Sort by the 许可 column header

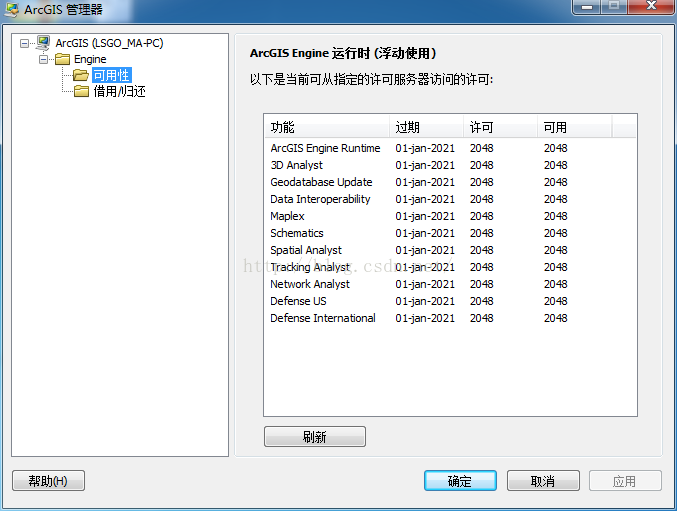(500, 127)
